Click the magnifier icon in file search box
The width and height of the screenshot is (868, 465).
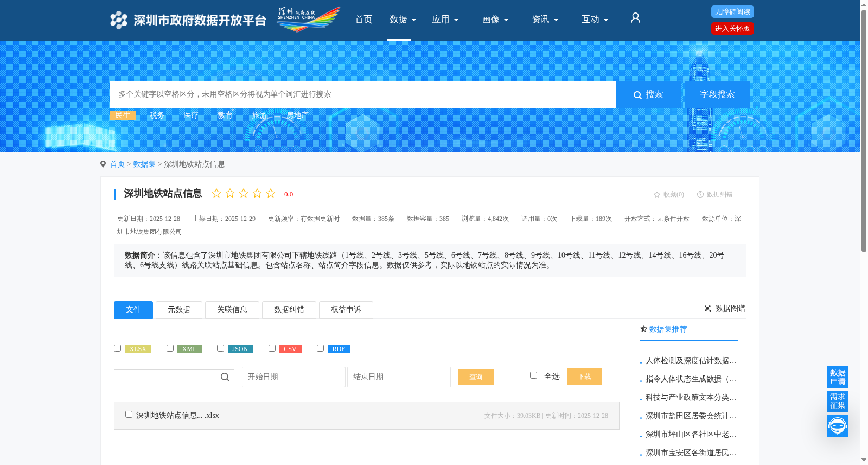[x=225, y=377]
